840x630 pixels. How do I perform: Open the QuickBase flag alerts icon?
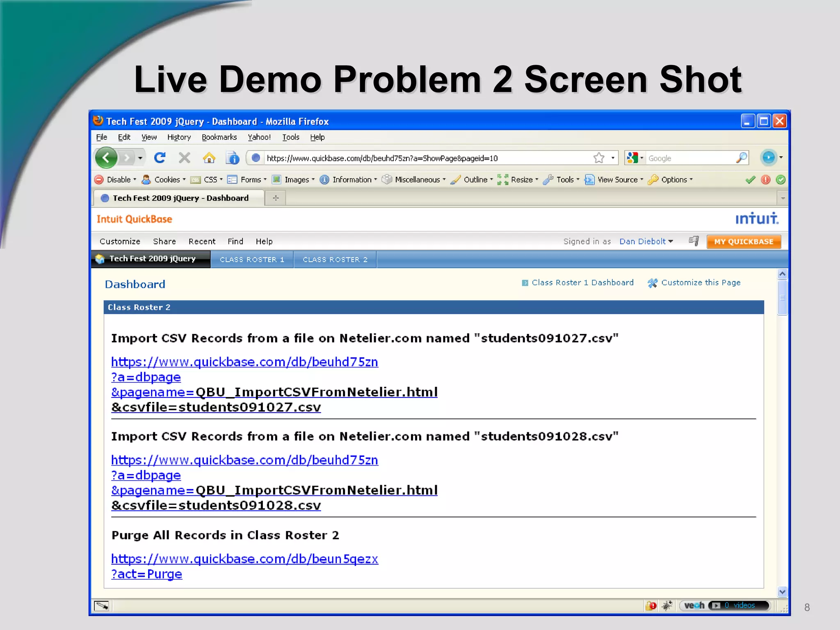694,241
